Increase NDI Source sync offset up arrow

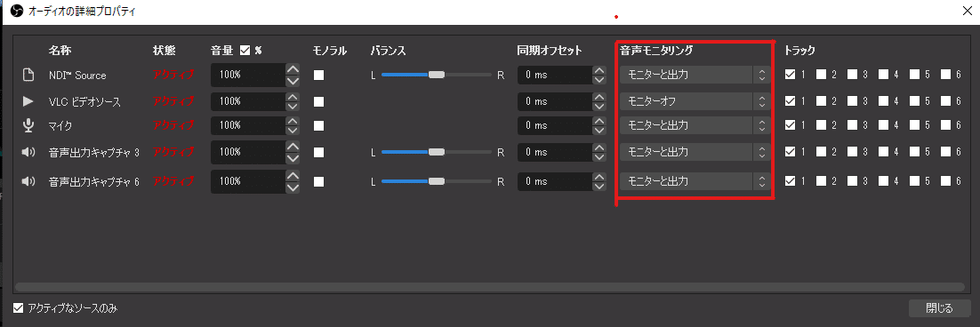click(x=599, y=70)
